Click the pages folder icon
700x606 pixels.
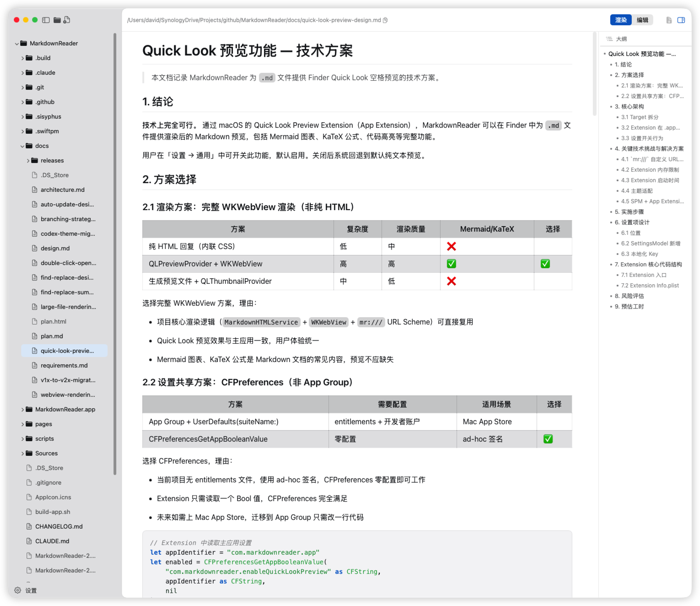click(29, 424)
